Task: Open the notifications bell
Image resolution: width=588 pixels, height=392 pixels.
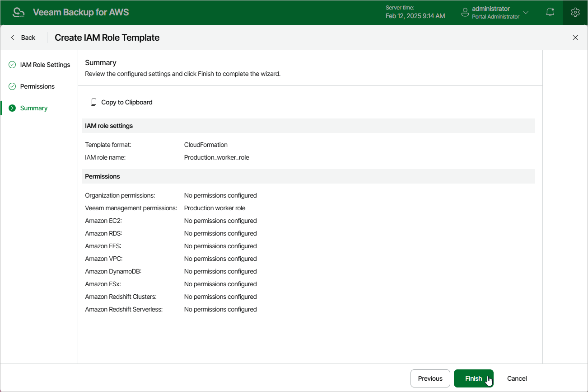Action: coord(550,12)
